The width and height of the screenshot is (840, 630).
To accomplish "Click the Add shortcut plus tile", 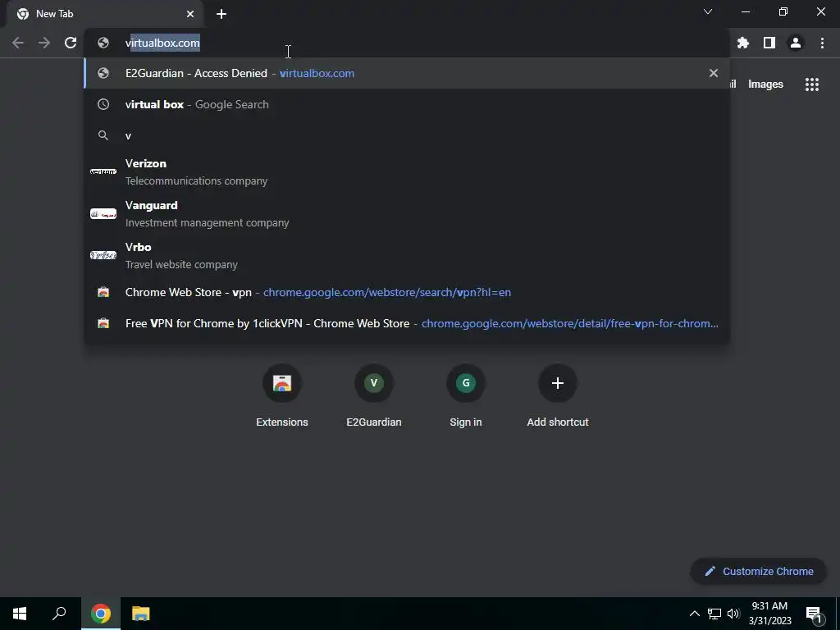I will pyautogui.click(x=558, y=396).
